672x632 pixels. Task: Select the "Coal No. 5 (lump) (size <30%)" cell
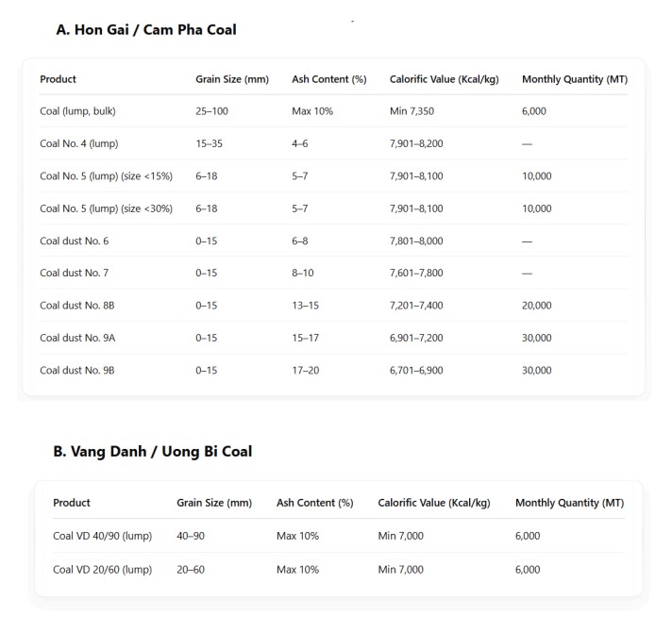[106, 208]
